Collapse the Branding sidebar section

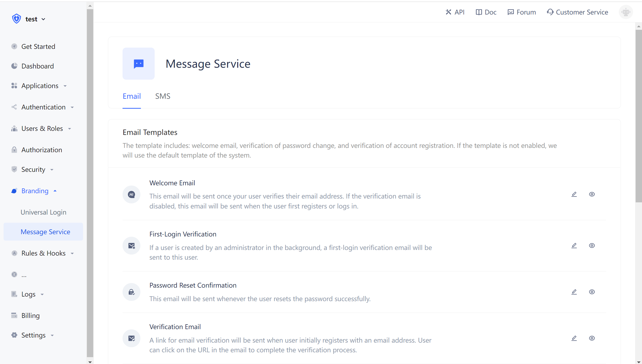pos(35,191)
